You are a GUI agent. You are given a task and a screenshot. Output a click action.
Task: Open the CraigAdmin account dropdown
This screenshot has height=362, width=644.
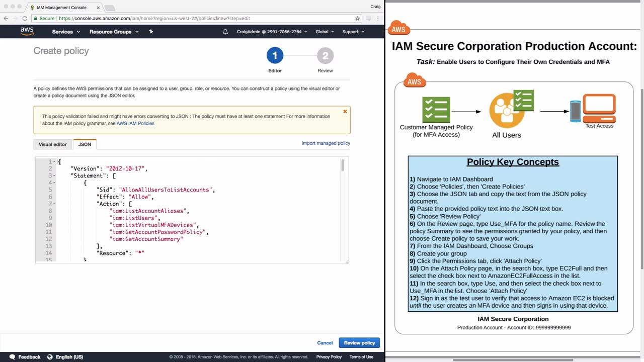272,32
